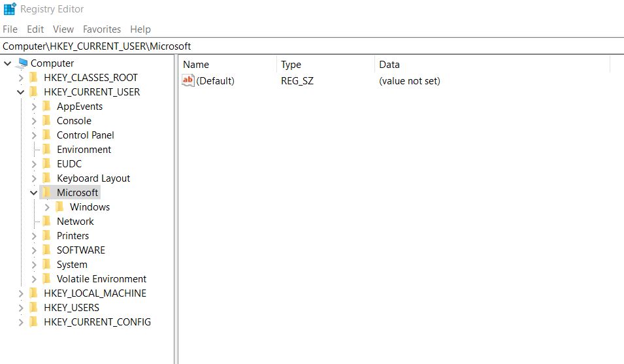This screenshot has height=364, width=624.
Task: Select the (Default) value entry
Action: coord(215,81)
